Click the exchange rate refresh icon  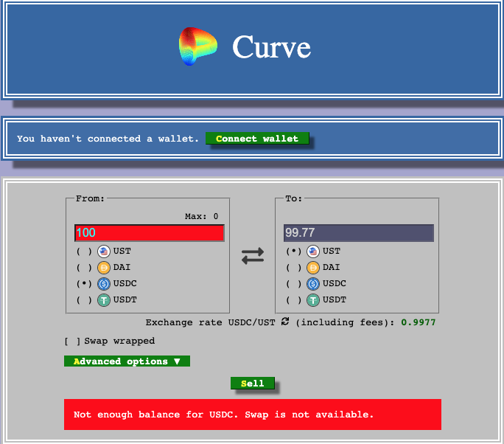pyautogui.click(x=285, y=322)
